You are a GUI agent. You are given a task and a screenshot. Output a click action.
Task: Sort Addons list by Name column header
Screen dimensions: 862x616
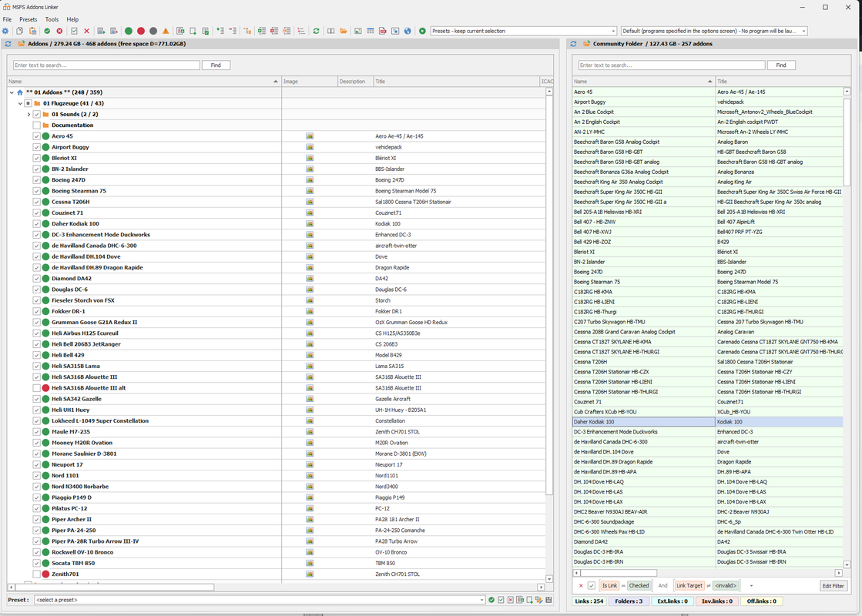click(145, 82)
